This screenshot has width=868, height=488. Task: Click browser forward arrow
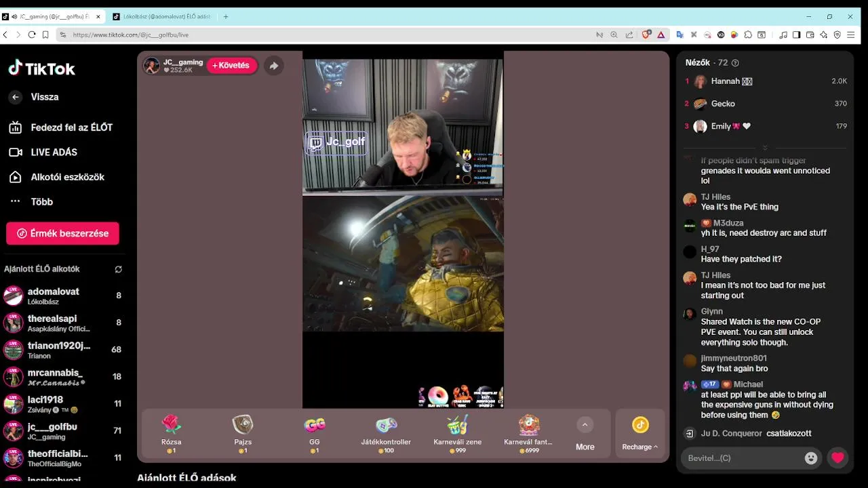tap(18, 35)
